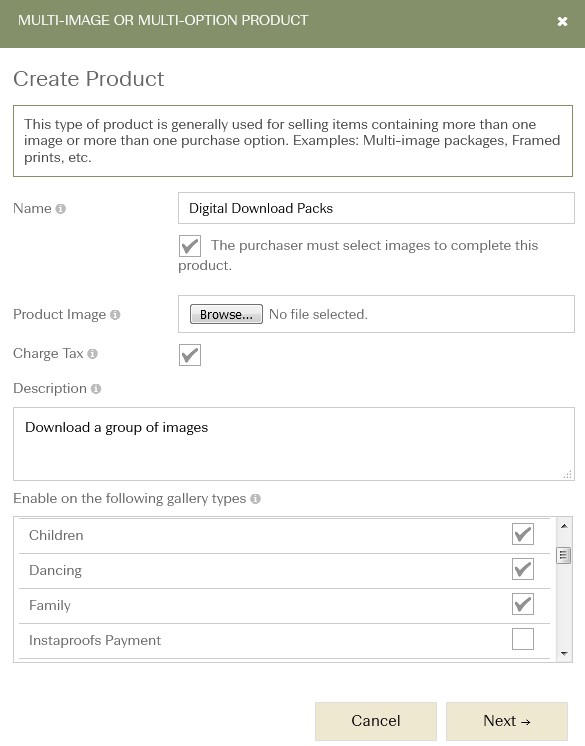Click the gallery list scroll up arrow
Viewport: 585px width, 746px height.
564,526
